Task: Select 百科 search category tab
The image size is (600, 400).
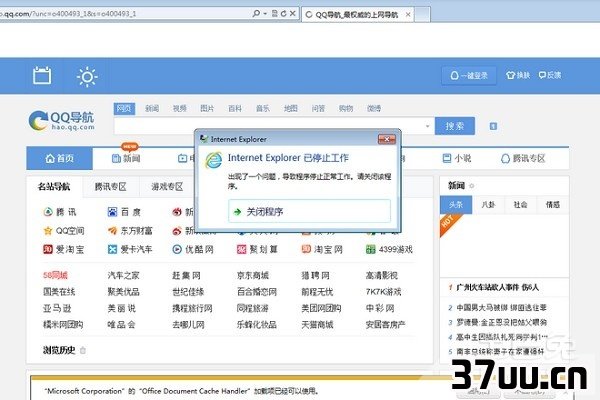Action: (235, 109)
